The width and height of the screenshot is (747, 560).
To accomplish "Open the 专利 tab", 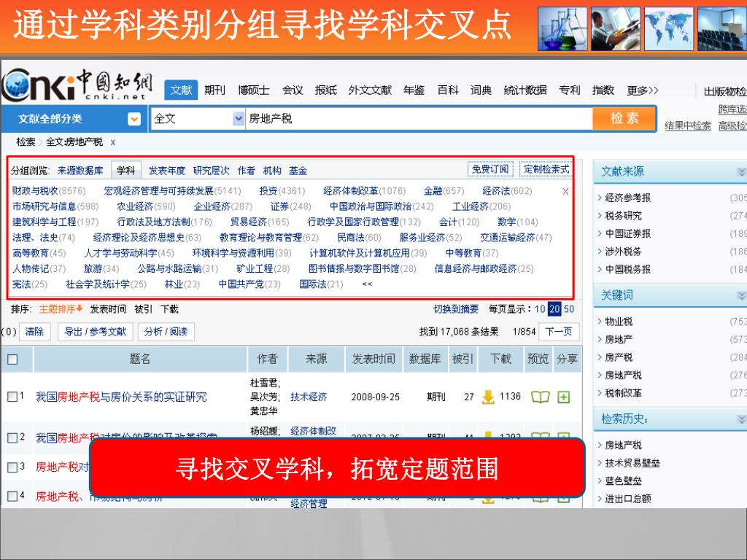I will coord(569,90).
